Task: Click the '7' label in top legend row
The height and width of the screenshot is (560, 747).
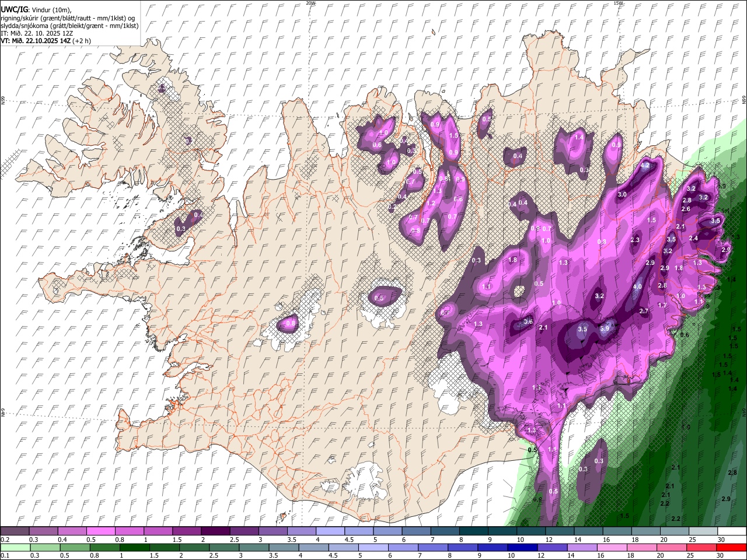Action: [x=434, y=540]
